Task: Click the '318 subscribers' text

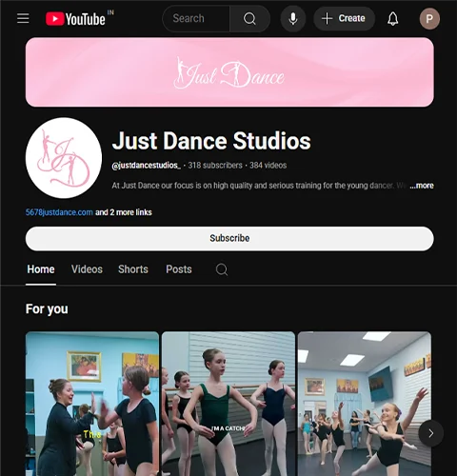Action: point(215,166)
